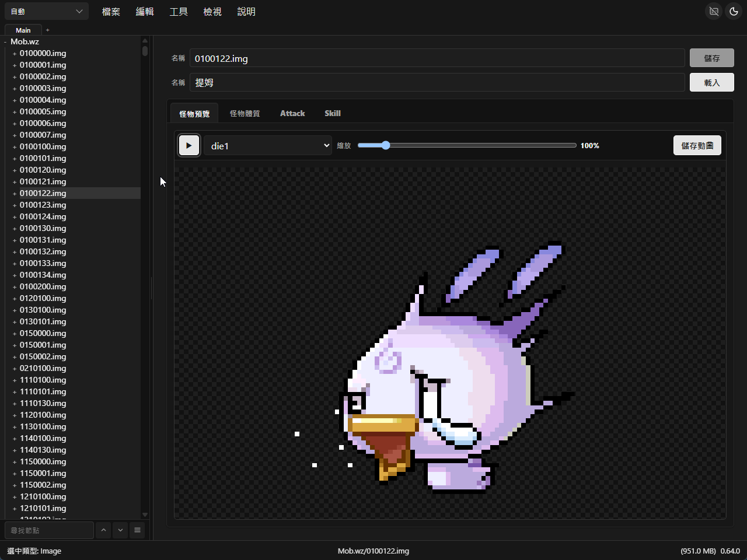
Task: Expand 1150000.img node
Action: pyautogui.click(x=15, y=462)
